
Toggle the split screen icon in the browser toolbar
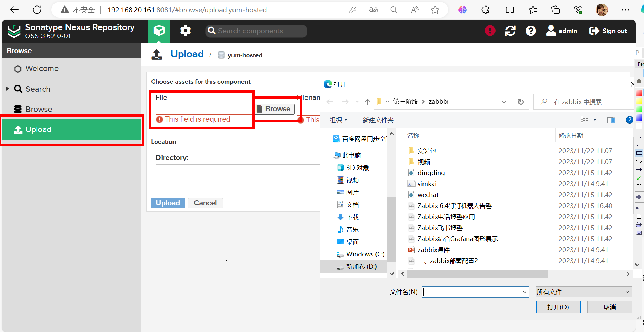pos(510,10)
